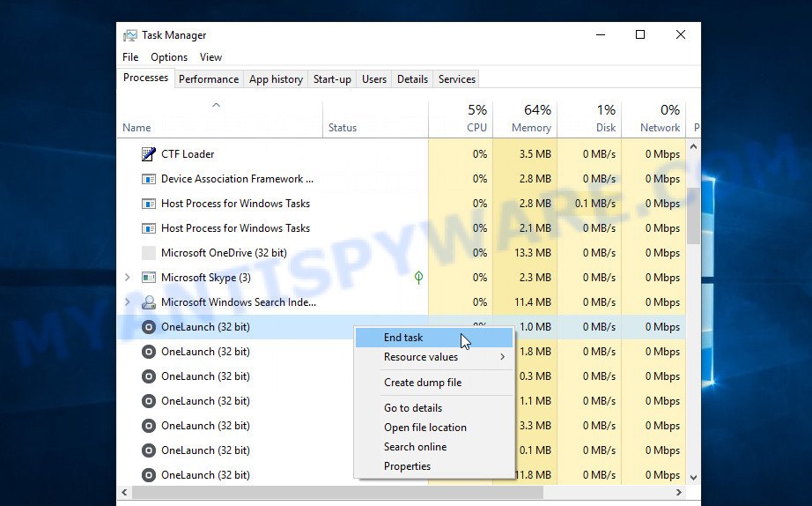Select the Microsoft OneDrive (32 bit) row
The height and width of the screenshot is (506, 812).
[x=402, y=253]
